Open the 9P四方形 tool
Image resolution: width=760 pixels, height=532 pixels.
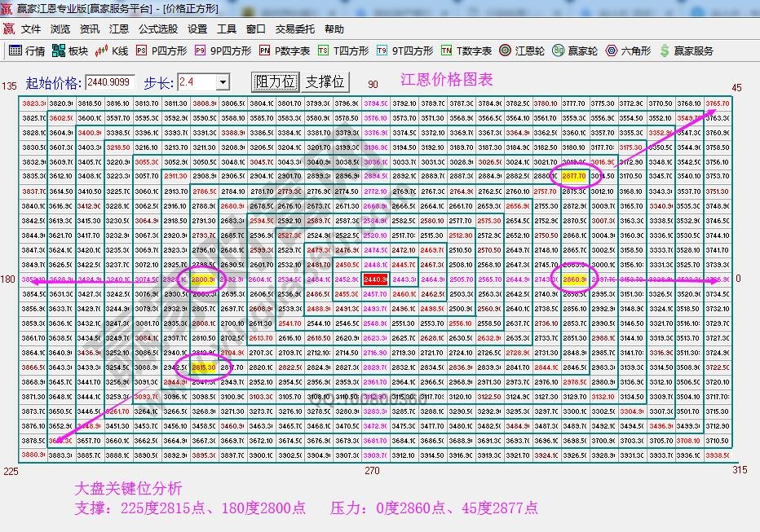click(x=223, y=51)
